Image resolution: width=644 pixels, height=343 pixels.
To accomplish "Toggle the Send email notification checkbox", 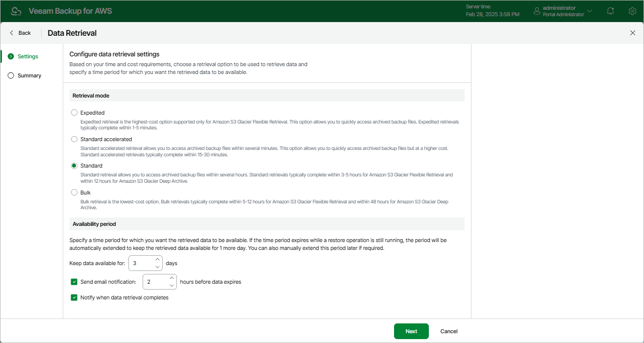I will click(x=74, y=282).
